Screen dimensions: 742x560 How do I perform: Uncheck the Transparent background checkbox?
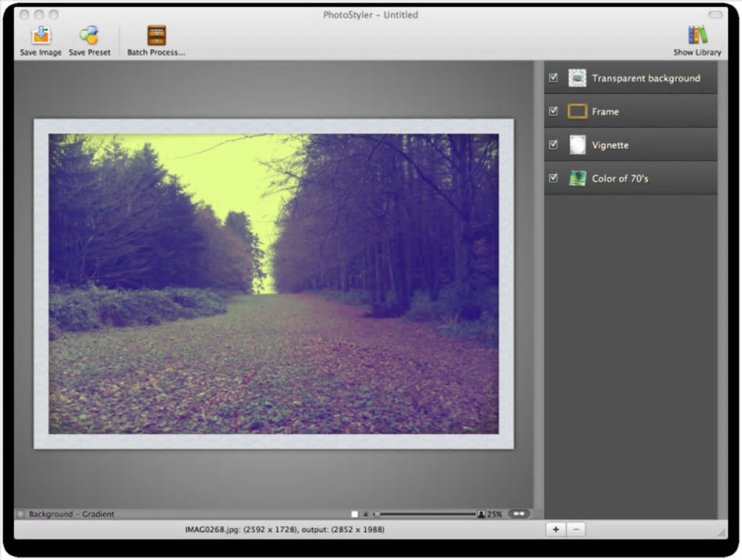point(553,78)
